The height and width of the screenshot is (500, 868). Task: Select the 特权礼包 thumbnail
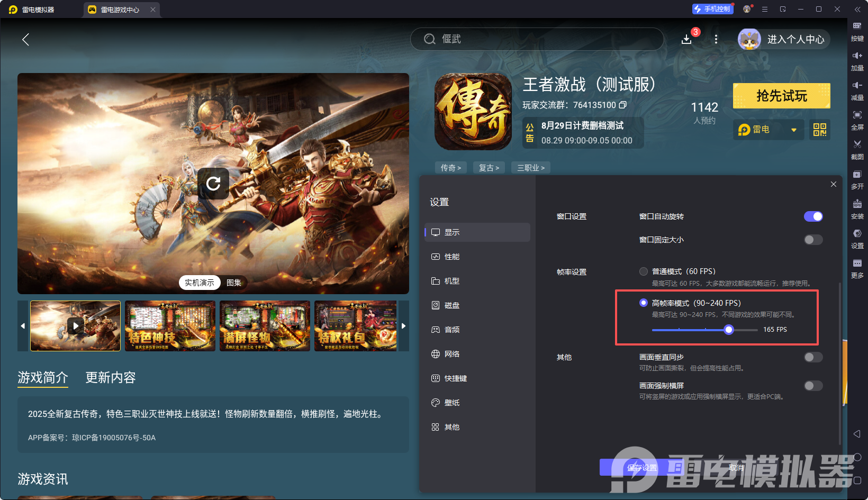click(x=356, y=326)
